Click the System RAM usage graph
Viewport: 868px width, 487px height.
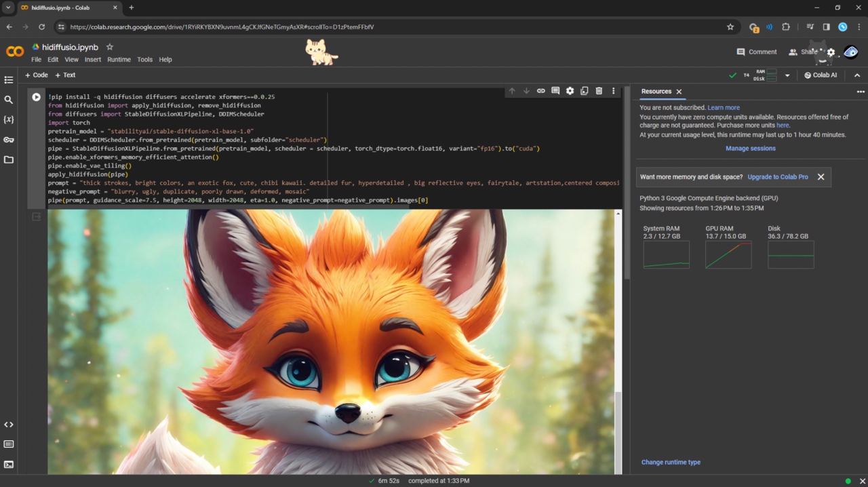(666, 255)
